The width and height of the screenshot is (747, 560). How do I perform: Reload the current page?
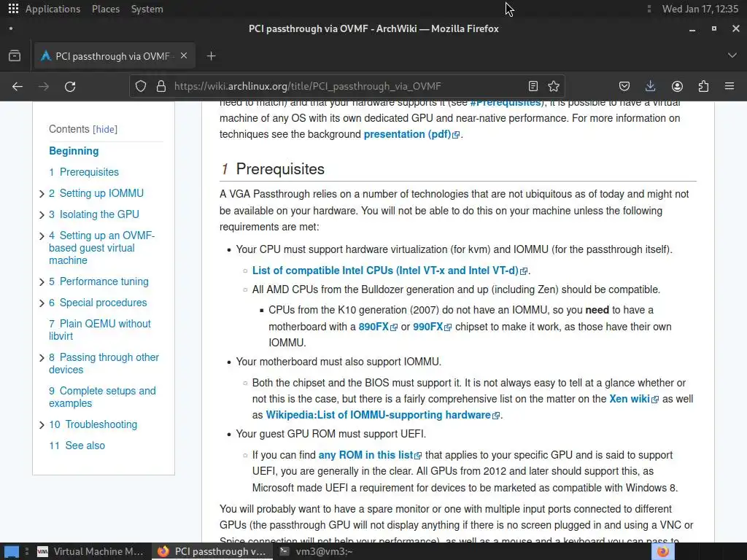pyautogui.click(x=70, y=86)
